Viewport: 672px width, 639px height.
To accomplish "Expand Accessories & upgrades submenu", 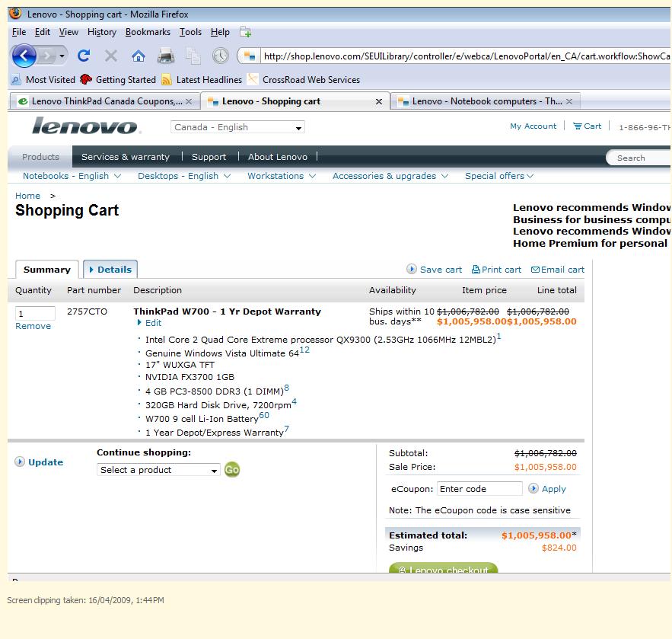I will (x=390, y=176).
